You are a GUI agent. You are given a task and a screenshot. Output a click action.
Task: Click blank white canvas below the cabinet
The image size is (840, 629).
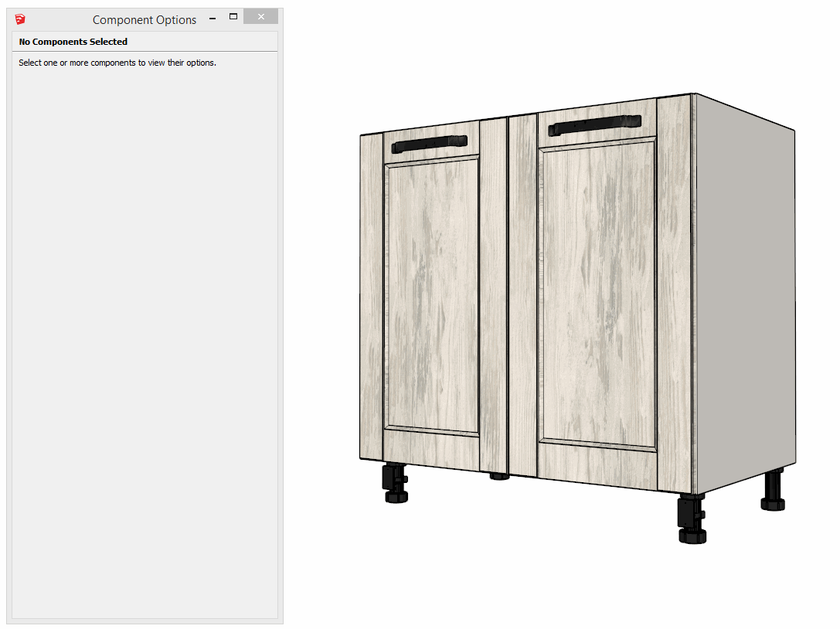coord(541,572)
